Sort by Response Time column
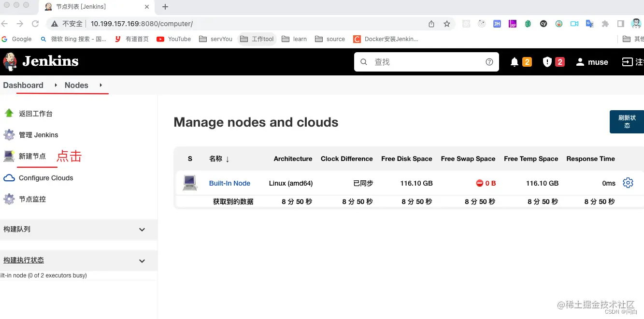 click(x=590, y=159)
